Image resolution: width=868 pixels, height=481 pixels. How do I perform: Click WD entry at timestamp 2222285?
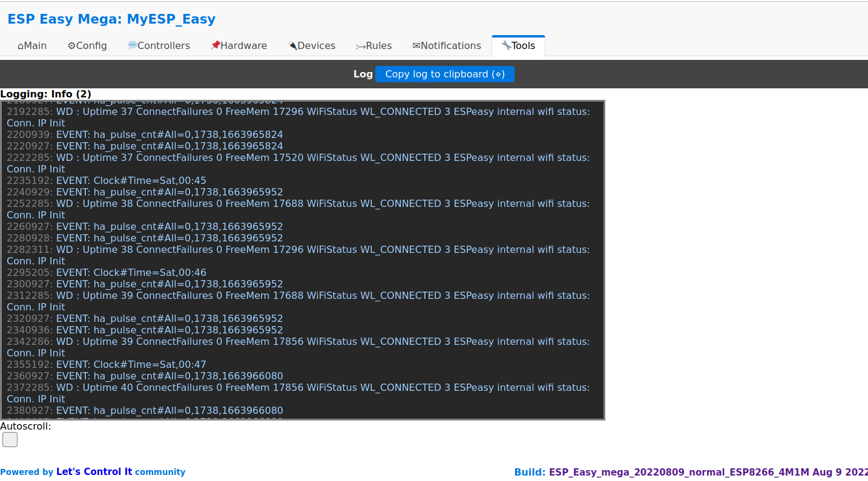click(x=298, y=163)
